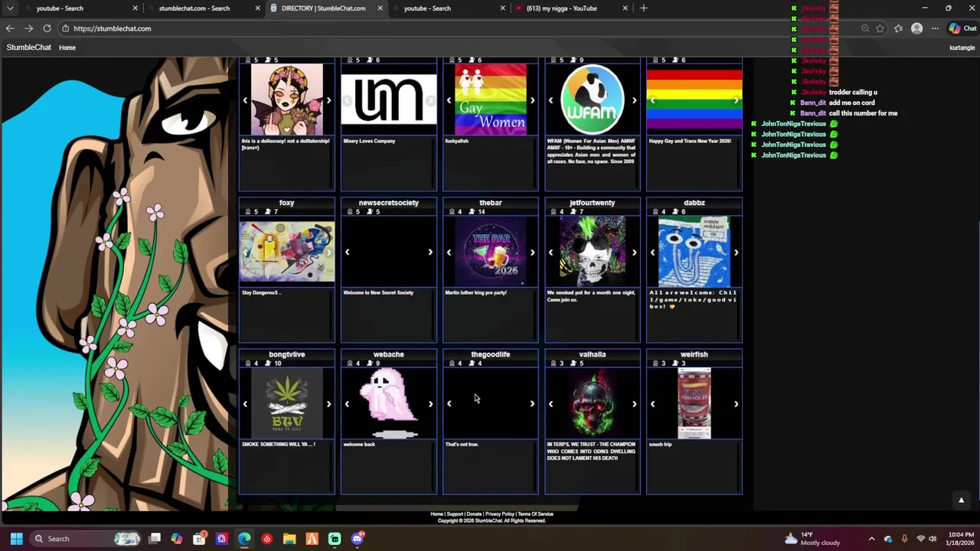
Task: Open the Copilot Chat button
Action: click(x=962, y=28)
